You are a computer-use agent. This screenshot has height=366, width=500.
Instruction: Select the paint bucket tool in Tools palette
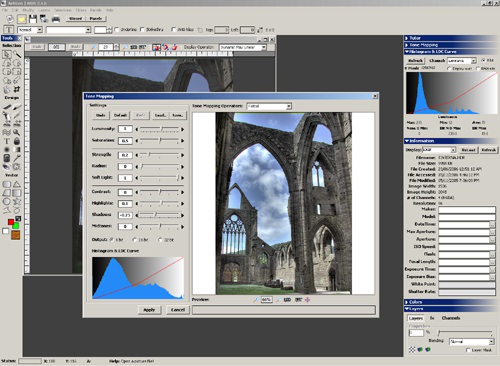17,141
